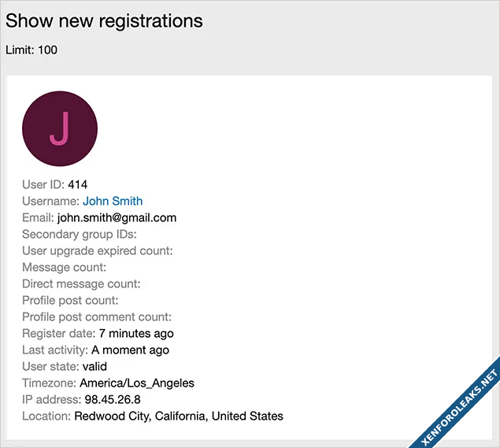The image size is (500, 448).
Task: Click the "Username" field label
Action: click(x=50, y=202)
